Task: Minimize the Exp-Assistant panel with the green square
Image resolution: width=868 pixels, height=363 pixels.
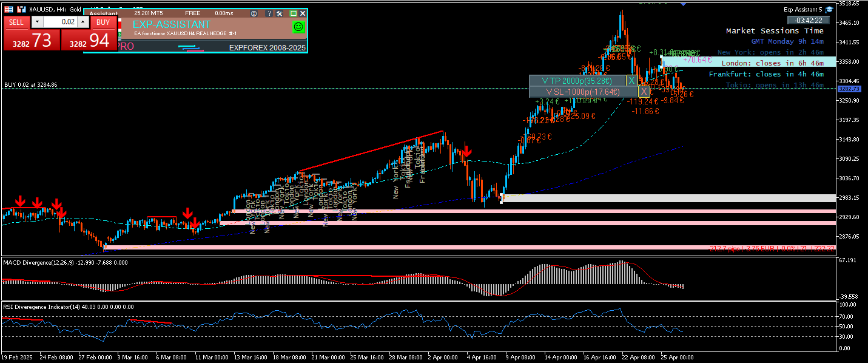Action: tap(294, 13)
